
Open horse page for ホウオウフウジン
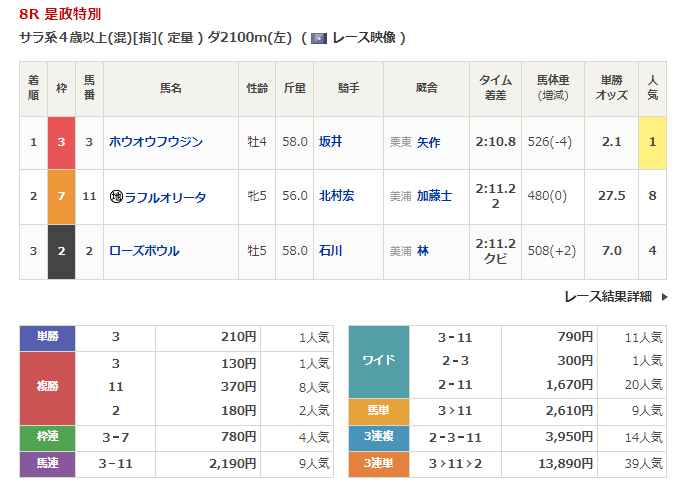(x=156, y=142)
